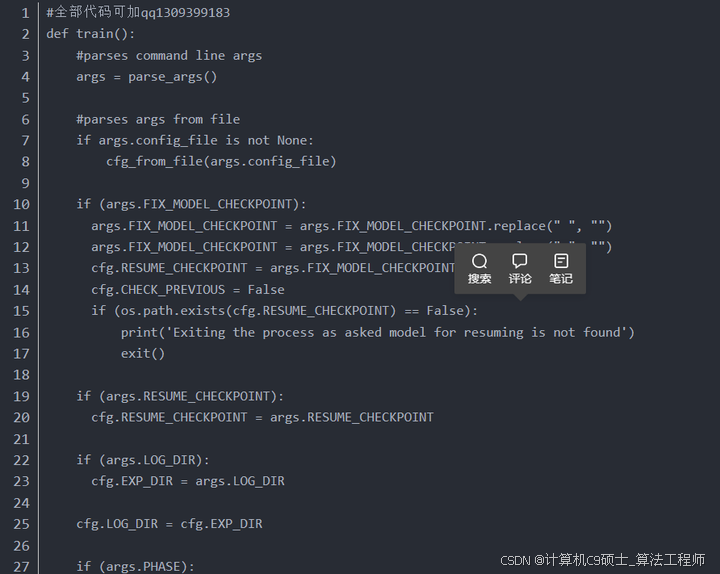Click the note (笔记) icon in popup
720x574 pixels.
561,262
